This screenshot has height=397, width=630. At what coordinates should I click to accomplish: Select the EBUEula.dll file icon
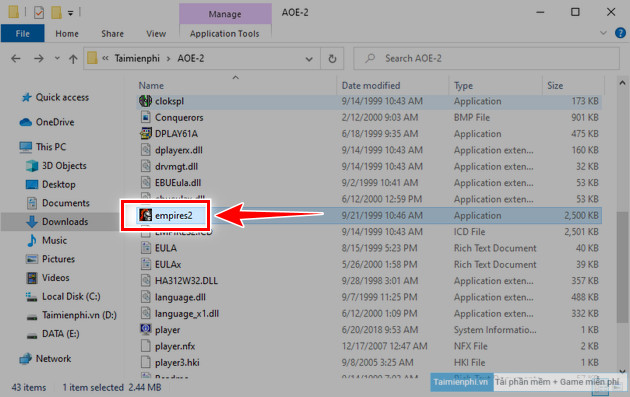click(x=145, y=182)
